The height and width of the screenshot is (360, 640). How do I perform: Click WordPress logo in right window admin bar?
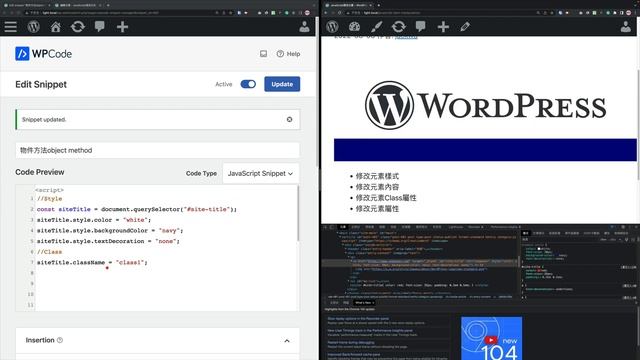(332, 27)
